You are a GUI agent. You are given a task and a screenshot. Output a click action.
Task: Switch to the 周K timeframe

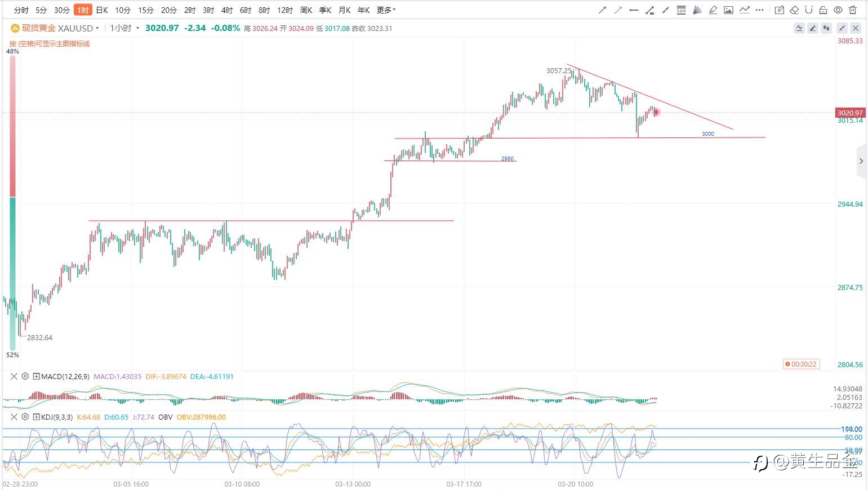[306, 10]
